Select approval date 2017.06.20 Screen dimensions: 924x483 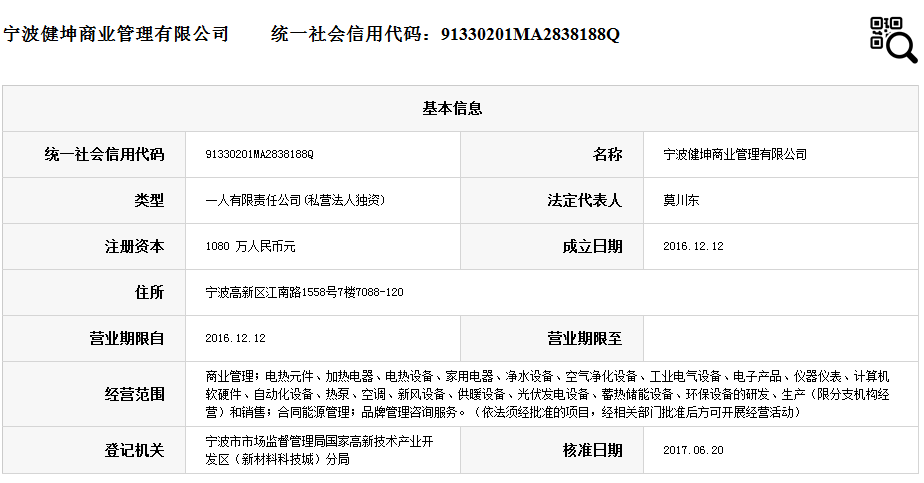pyautogui.click(x=693, y=450)
